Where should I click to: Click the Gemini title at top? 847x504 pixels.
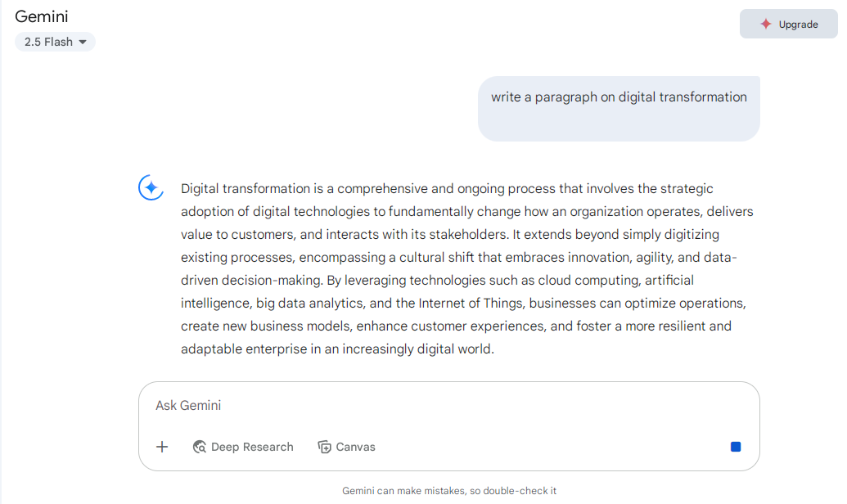[42, 16]
